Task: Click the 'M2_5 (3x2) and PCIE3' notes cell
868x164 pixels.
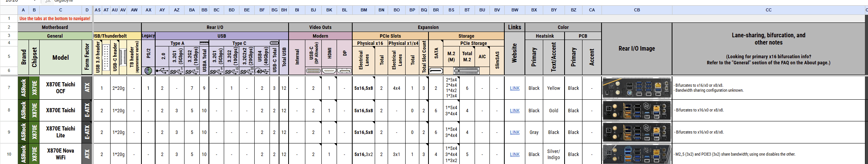Action: coord(769,154)
